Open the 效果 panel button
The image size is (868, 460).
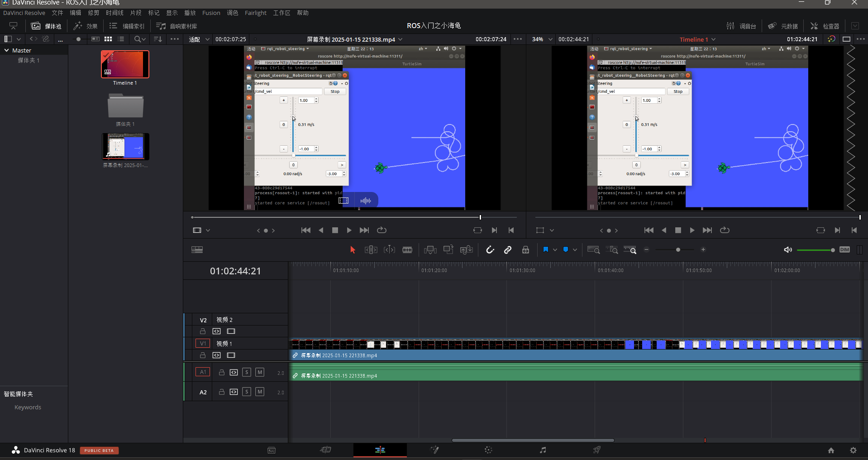[86, 26]
